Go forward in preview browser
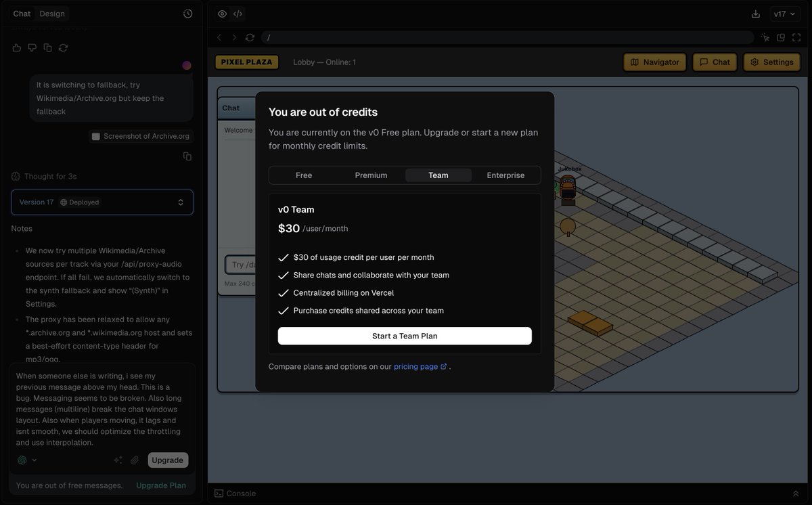Viewport: 812px width, 505px height. 234,37
